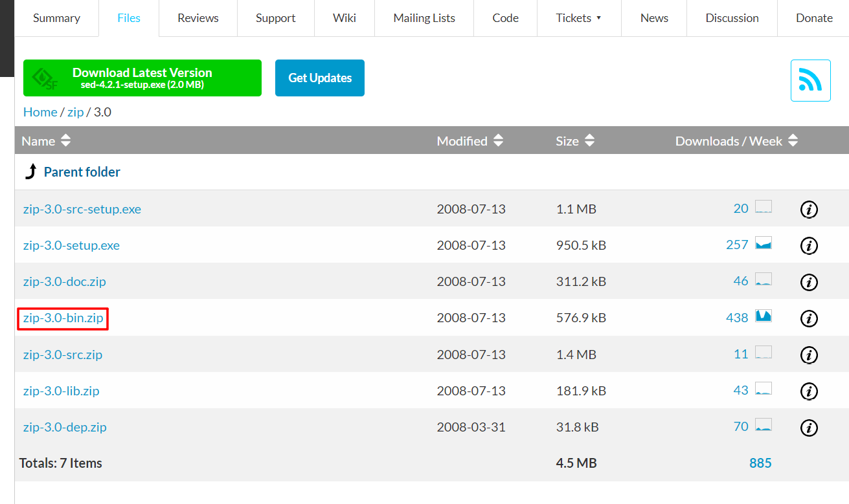Sort files by Size column arrows
This screenshot has width=849, height=504.
[589, 140]
